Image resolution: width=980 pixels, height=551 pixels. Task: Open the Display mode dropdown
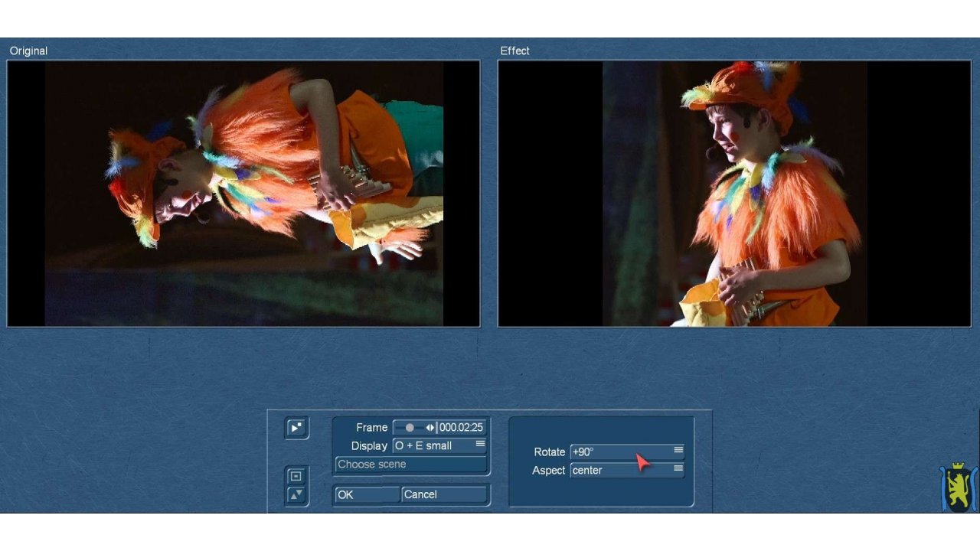[439, 445]
